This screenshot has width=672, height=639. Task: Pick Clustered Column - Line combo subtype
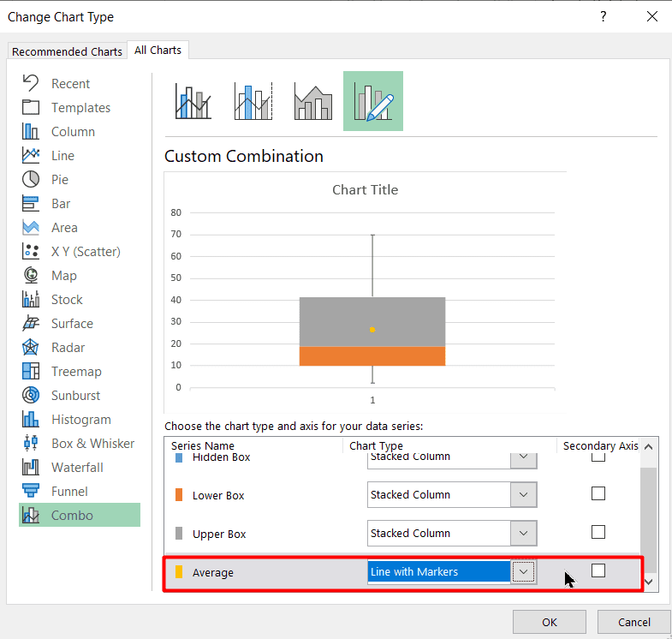click(x=193, y=101)
